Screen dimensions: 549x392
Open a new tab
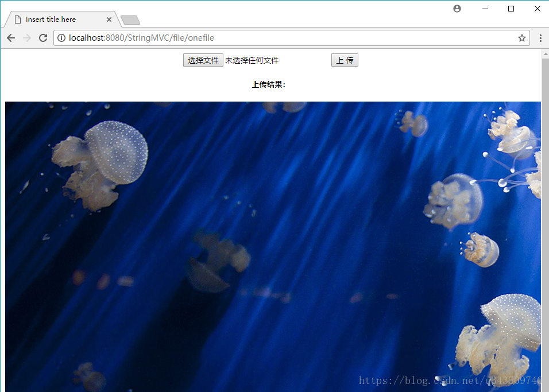pyautogui.click(x=130, y=20)
